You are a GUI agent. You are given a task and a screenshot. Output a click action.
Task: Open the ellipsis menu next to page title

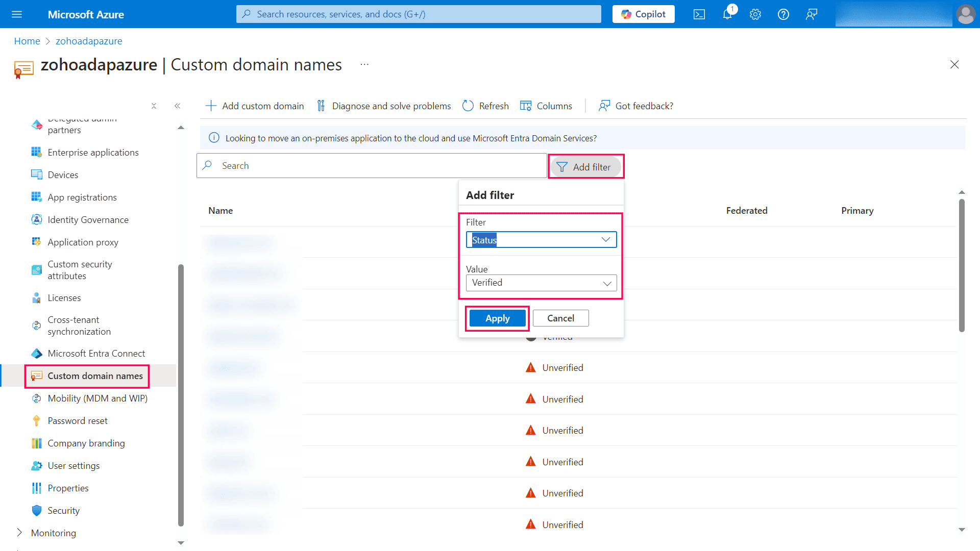tap(364, 64)
